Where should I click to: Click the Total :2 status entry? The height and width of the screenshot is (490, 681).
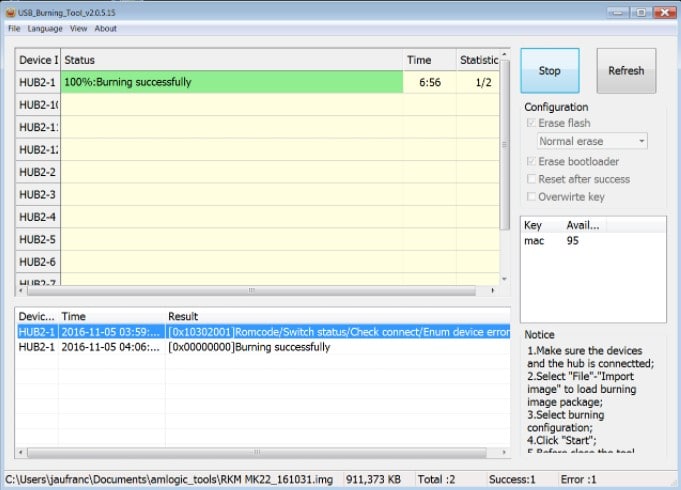436,480
